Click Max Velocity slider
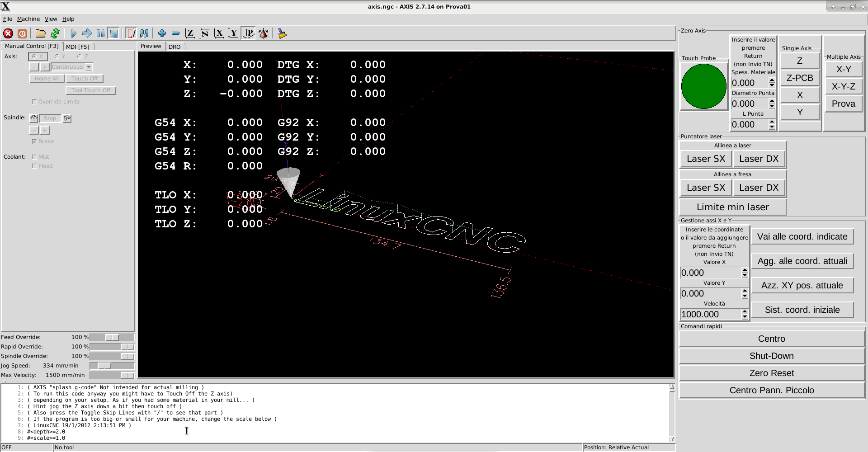 [x=112, y=375]
